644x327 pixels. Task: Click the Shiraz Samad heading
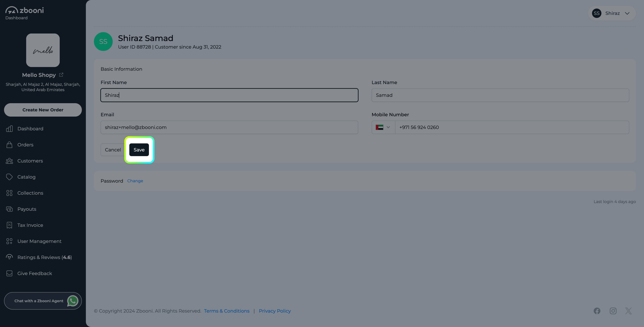[x=145, y=38]
